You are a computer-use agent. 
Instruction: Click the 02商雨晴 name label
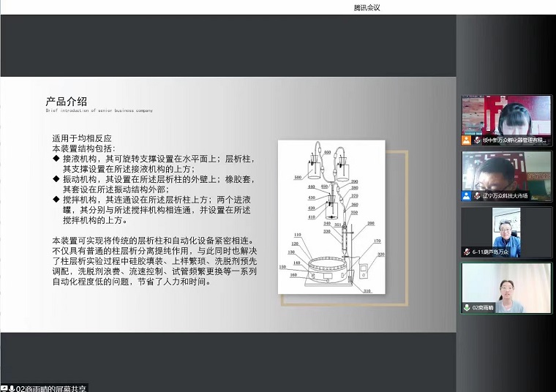pyautogui.click(x=483, y=308)
